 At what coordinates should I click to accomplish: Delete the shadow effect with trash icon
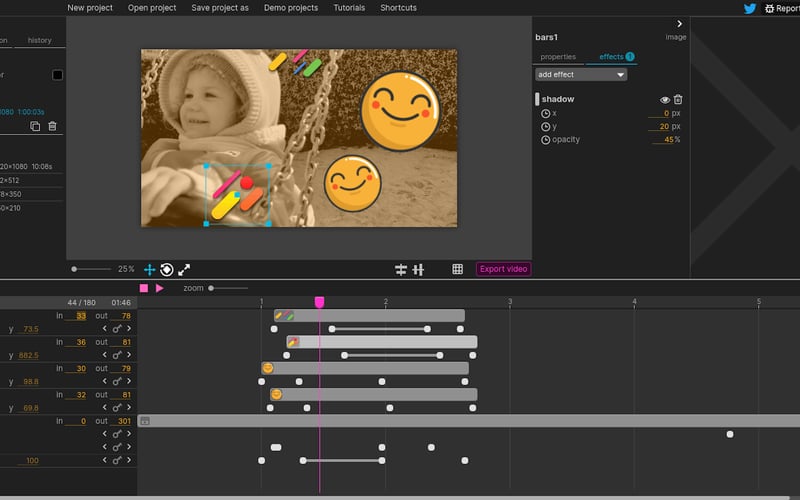678,100
